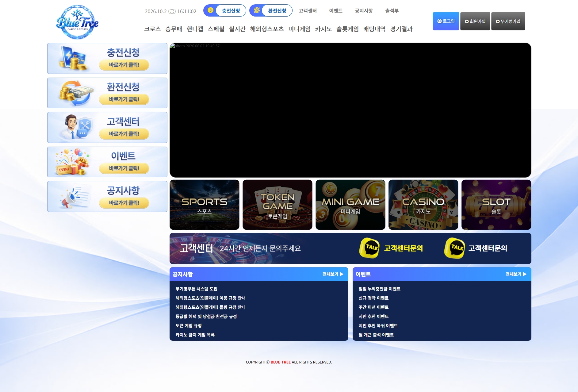Image resolution: width=578 pixels, height=392 pixels.
Task: Click the cash and coins icon in 환전신청 sidebar card
Action: 76,93
